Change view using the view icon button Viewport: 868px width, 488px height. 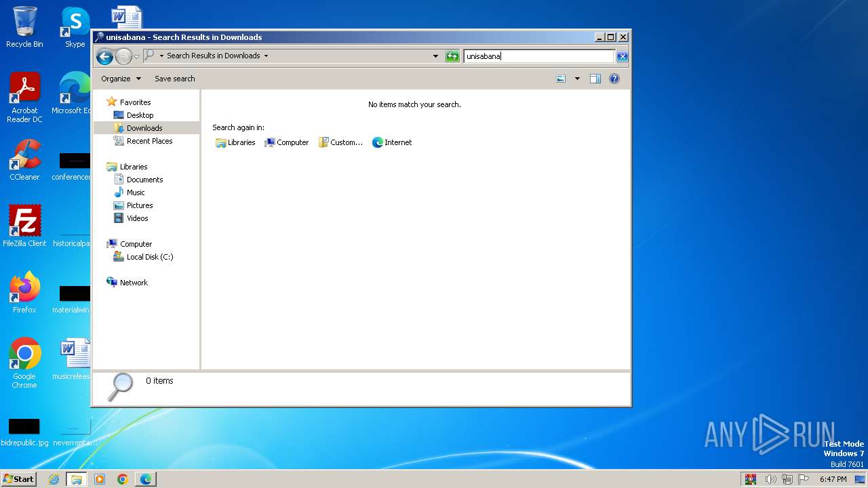click(561, 79)
